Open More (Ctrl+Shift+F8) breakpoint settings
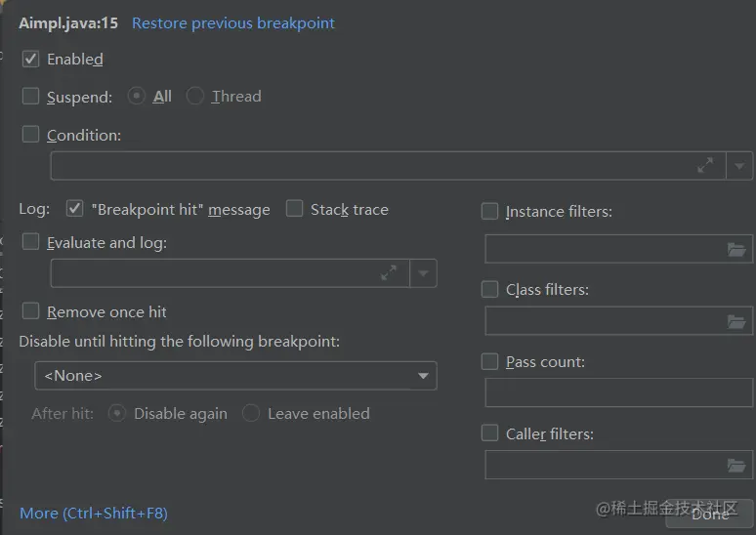 tap(94, 514)
